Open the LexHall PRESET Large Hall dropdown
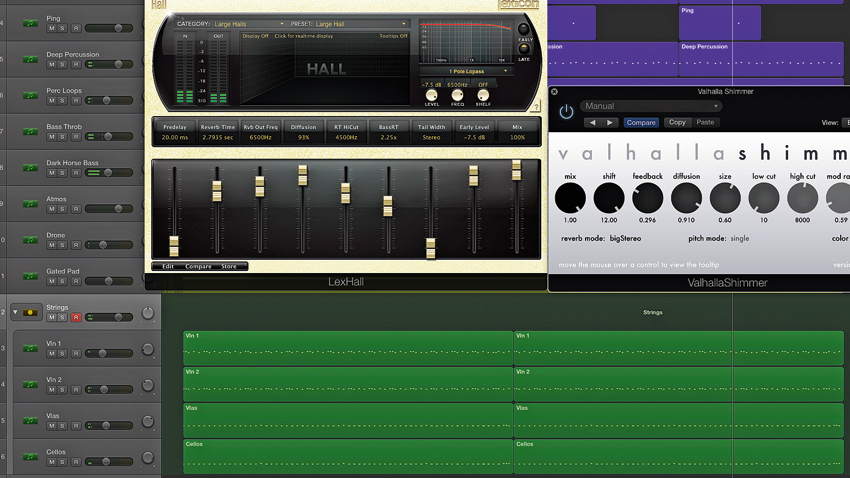This screenshot has width=850, height=478. 360,24
